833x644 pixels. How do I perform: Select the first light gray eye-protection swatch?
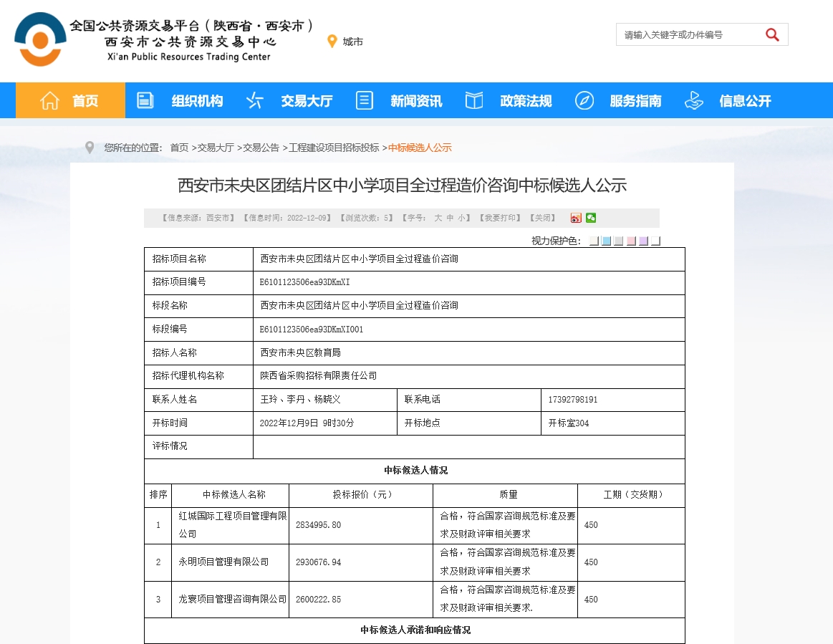pos(594,241)
